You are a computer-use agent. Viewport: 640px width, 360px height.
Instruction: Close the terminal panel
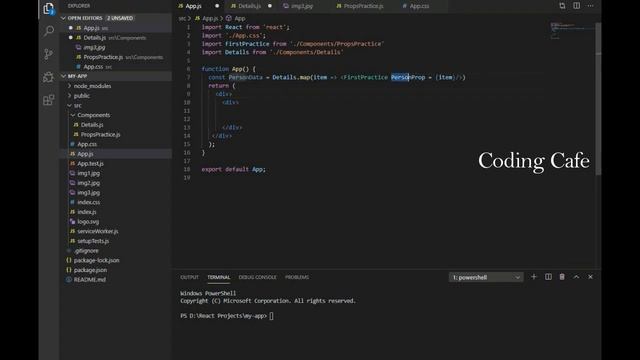pyautogui.click(x=590, y=277)
